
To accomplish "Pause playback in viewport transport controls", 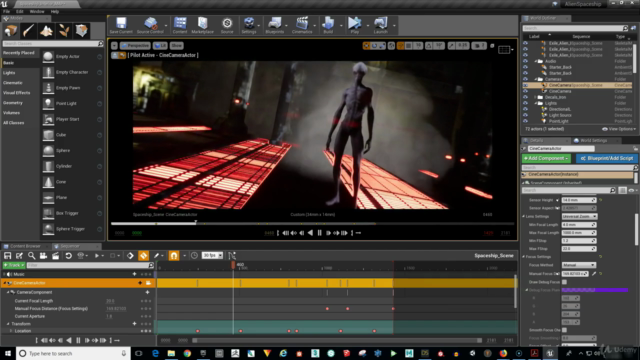I will coord(320,233).
